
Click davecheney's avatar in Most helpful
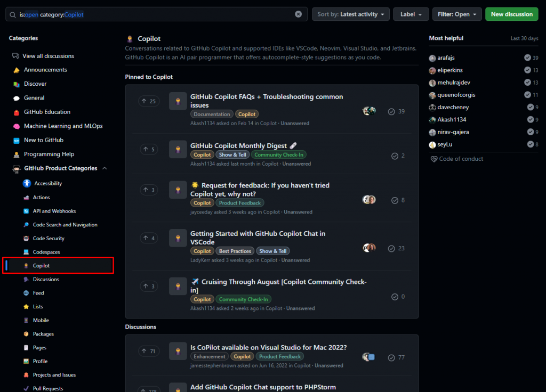pos(432,108)
